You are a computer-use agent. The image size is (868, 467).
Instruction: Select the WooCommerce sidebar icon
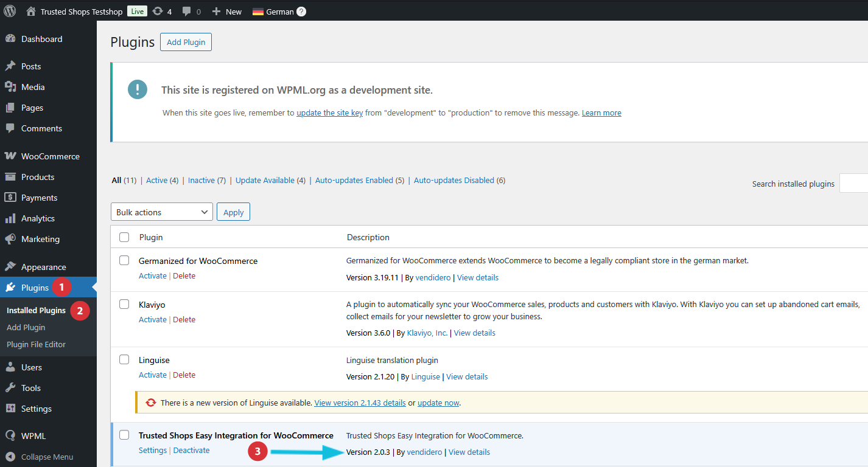point(11,156)
